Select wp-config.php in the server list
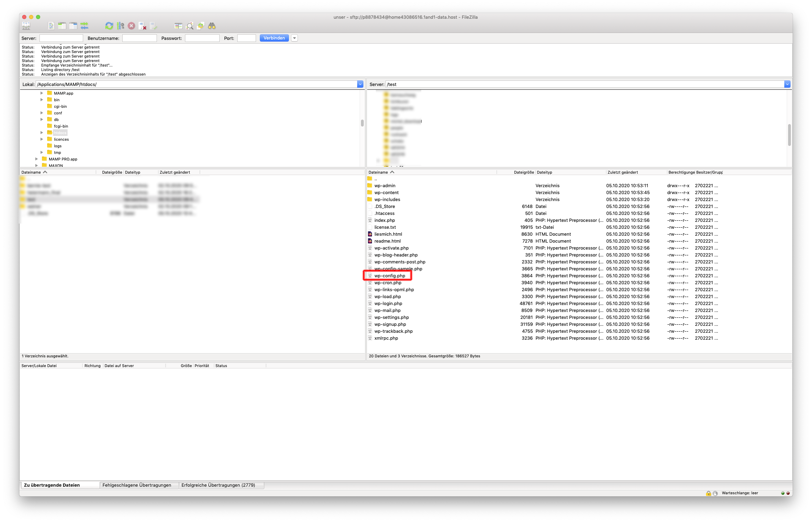812x522 pixels. click(x=390, y=276)
